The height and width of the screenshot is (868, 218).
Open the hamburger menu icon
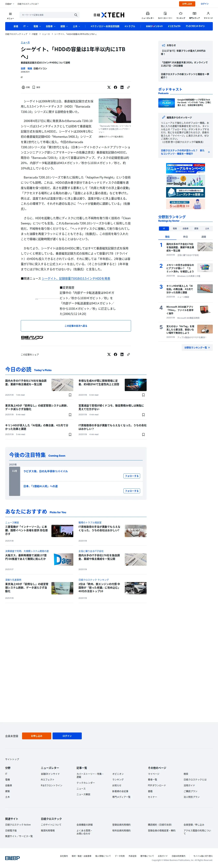(x=10, y=14)
